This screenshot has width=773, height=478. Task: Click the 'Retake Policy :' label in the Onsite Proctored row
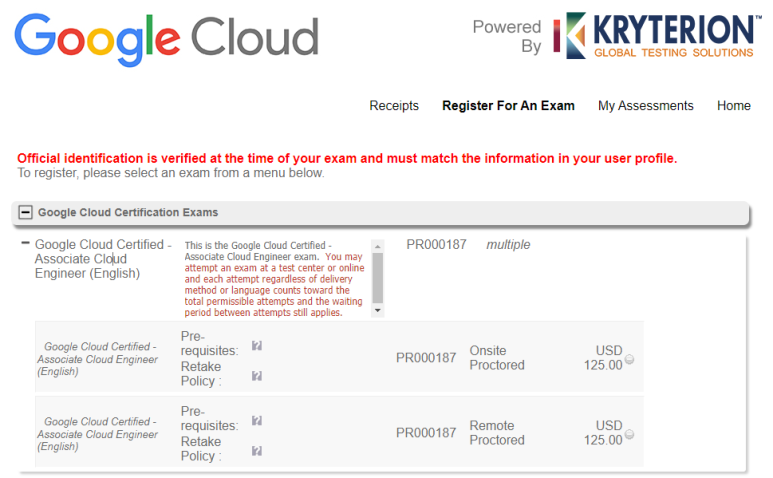point(201,374)
